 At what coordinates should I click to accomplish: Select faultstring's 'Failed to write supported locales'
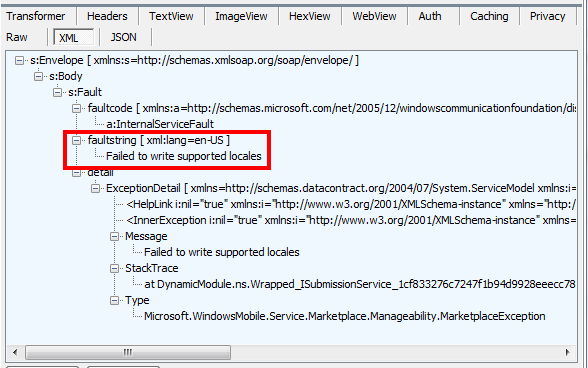184,156
